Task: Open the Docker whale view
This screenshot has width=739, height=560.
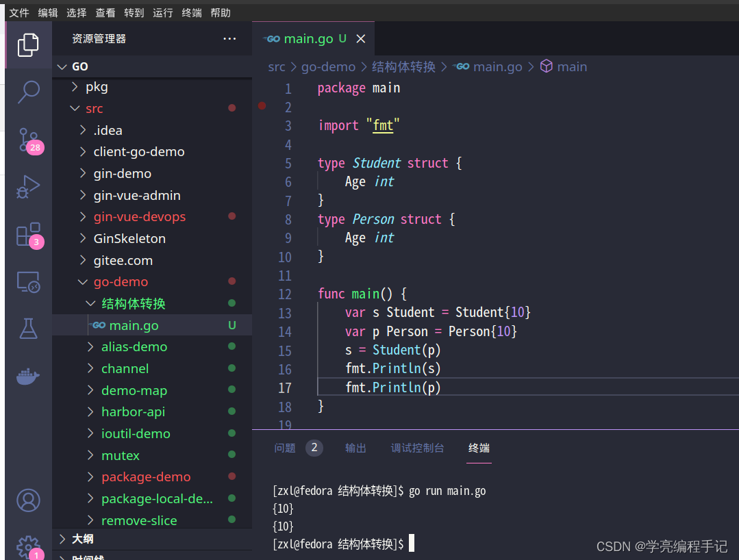Action: click(28, 376)
